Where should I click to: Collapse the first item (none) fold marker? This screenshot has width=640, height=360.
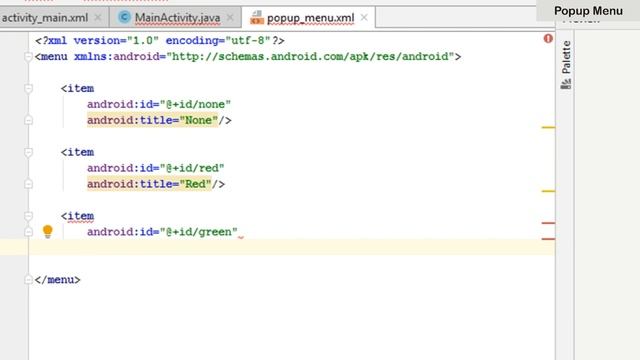point(28,89)
